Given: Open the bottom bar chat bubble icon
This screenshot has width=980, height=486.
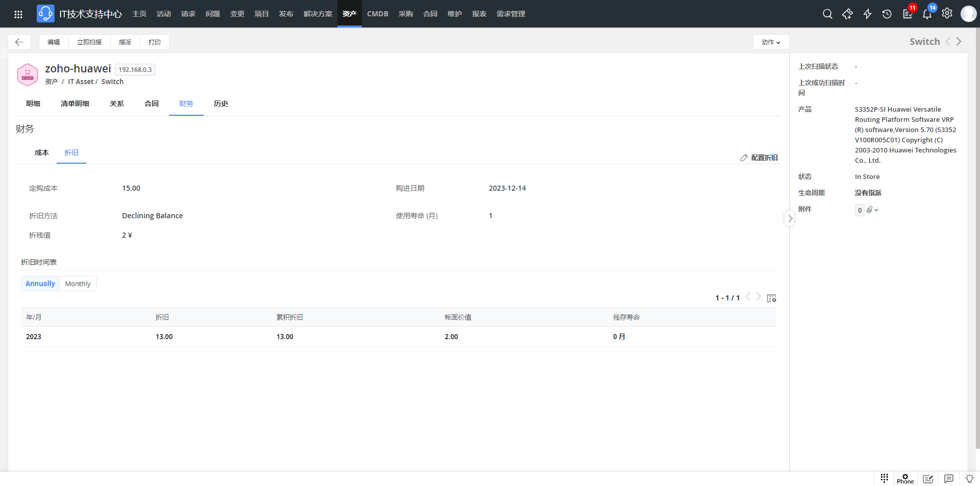Looking at the screenshot, I should tap(949, 479).
